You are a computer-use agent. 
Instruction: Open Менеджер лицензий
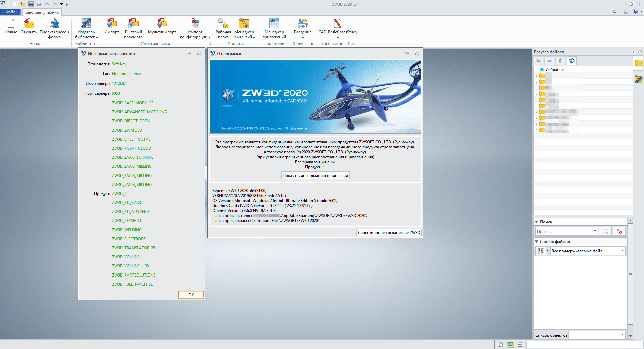tap(244, 29)
